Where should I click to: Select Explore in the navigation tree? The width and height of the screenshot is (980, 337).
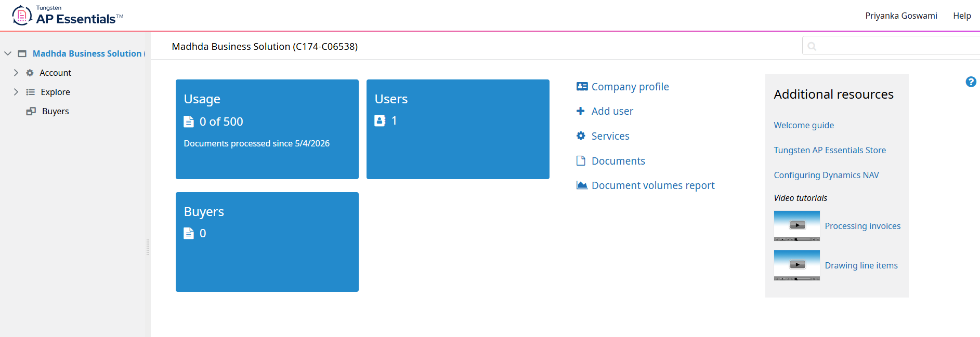point(56,92)
